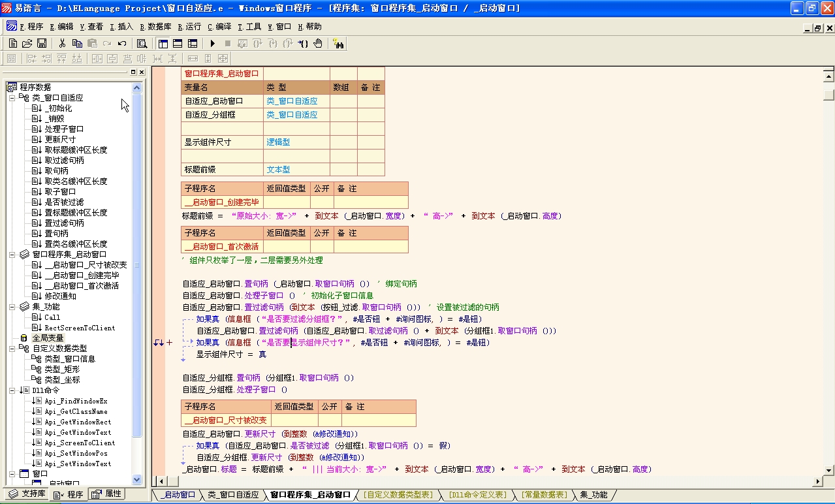Select the 程序数据 root tree item

(x=35, y=87)
